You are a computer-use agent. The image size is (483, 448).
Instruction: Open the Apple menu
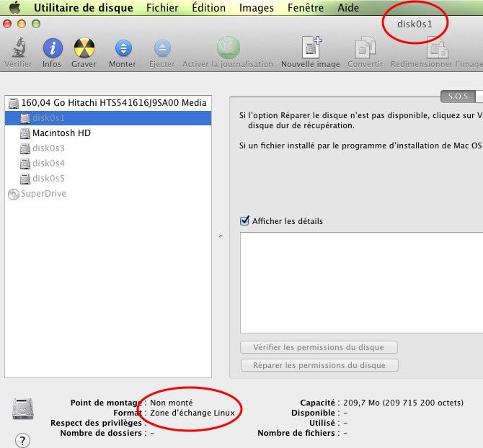[14, 8]
